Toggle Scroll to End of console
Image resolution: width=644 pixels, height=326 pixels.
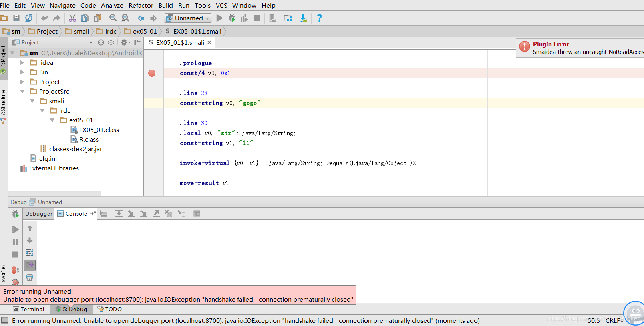coord(30,265)
